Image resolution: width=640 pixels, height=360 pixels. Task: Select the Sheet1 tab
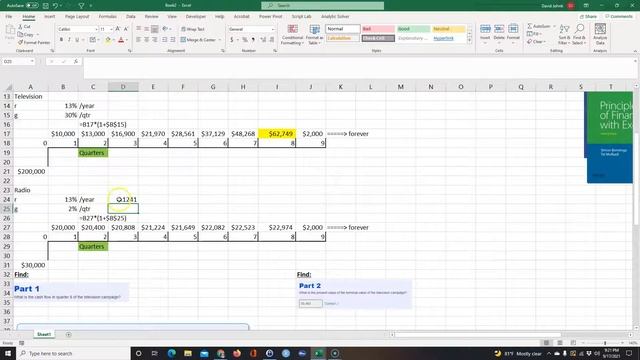click(44, 334)
